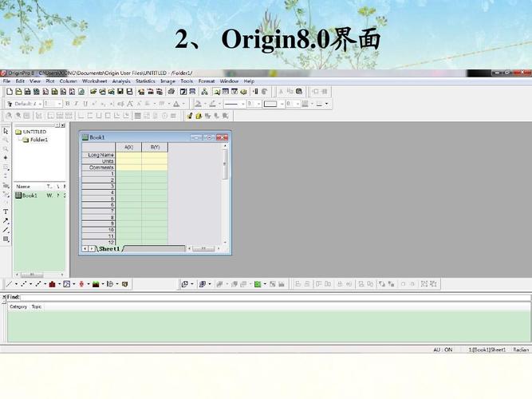Select the Rectangle drawing tool
Image resolution: width=532 pixels, height=399 pixels.
6,239
